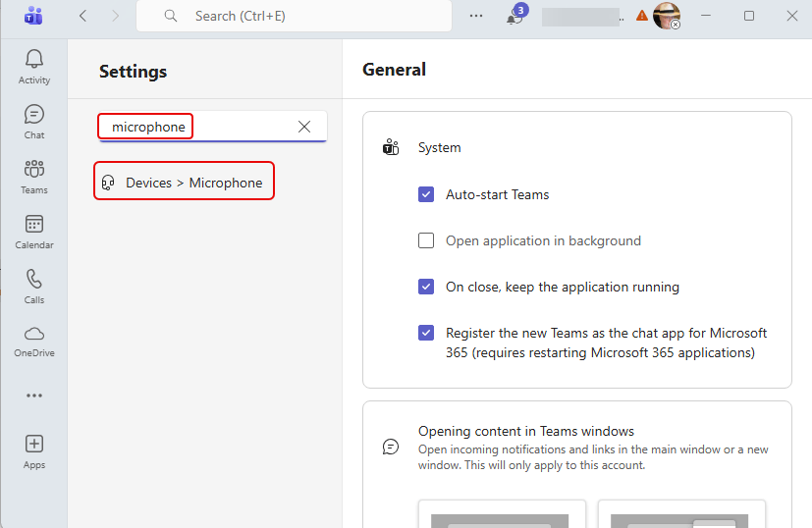The width and height of the screenshot is (812, 528).
Task: Uncheck Register the new Teams as chat app
Action: pos(426,333)
